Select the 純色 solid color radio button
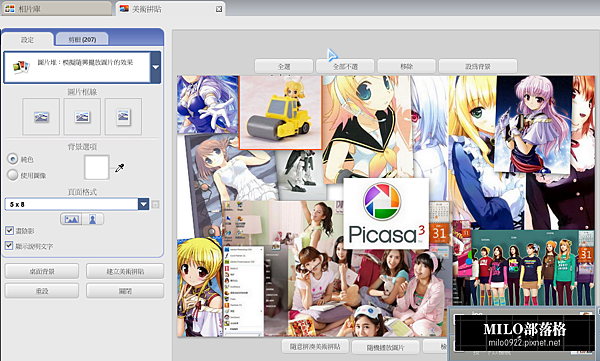Viewport: 600px width, 361px height. tap(13, 159)
